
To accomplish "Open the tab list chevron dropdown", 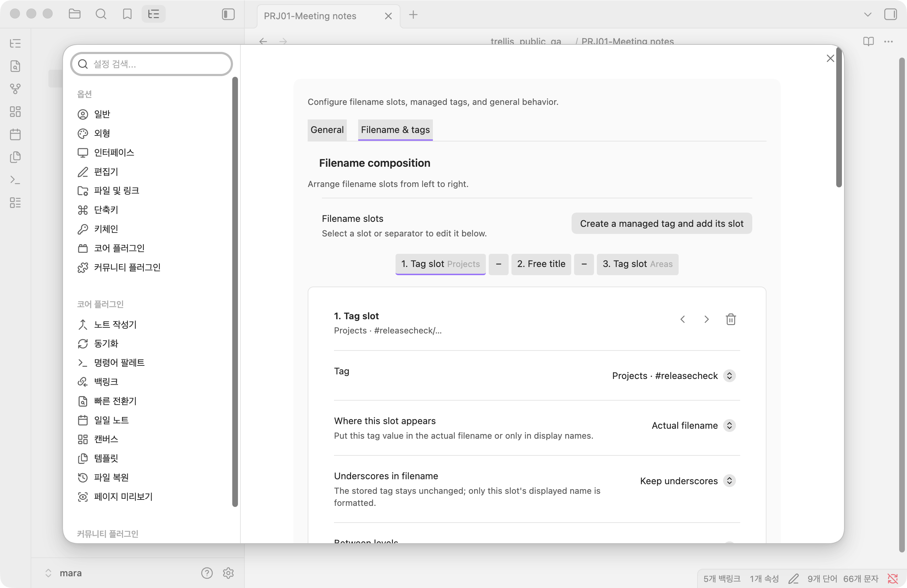I will (x=868, y=15).
